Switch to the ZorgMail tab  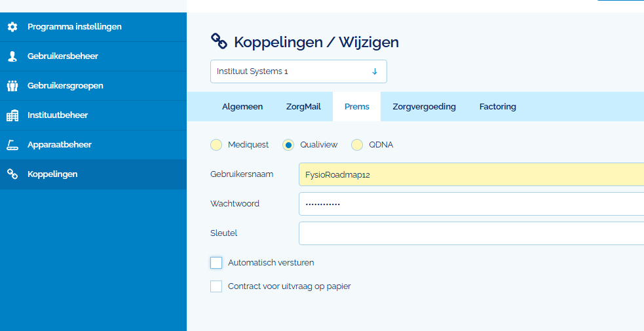click(x=303, y=106)
